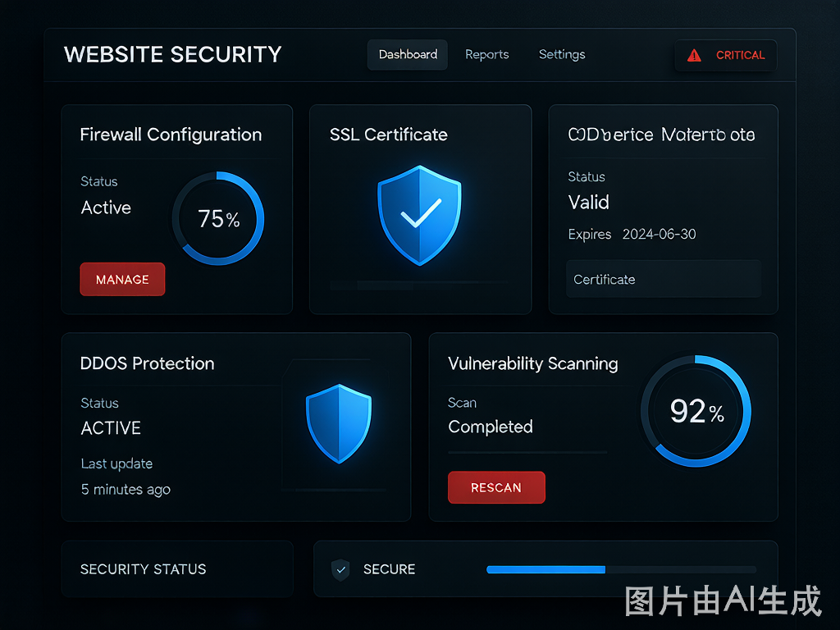Click the Active status in Firewall Configuration
The width and height of the screenshot is (840, 630).
106,208
